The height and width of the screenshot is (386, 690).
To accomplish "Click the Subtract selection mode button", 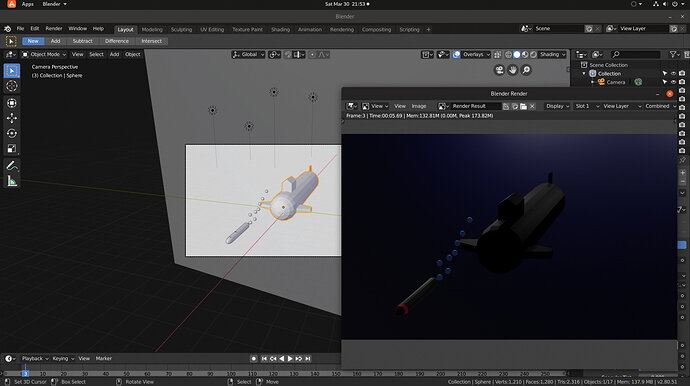I will pyautogui.click(x=82, y=41).
